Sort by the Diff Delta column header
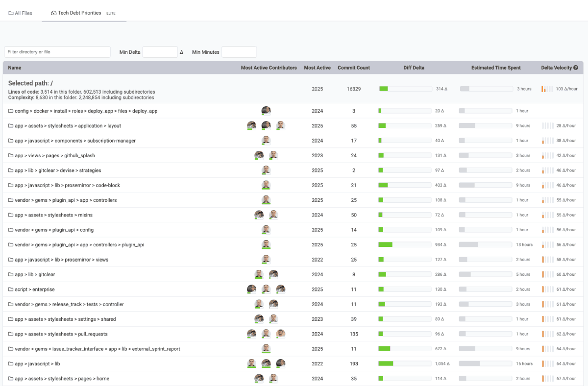The image size is (588, 386). point(414,68)
